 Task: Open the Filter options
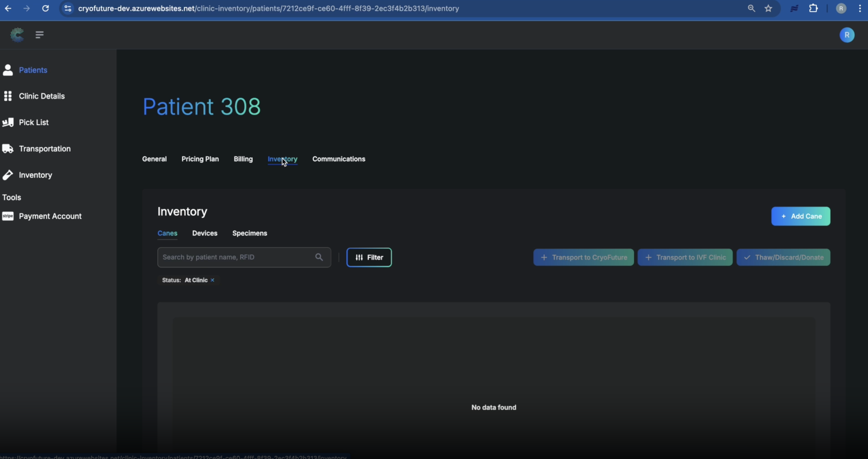[369, 258]
